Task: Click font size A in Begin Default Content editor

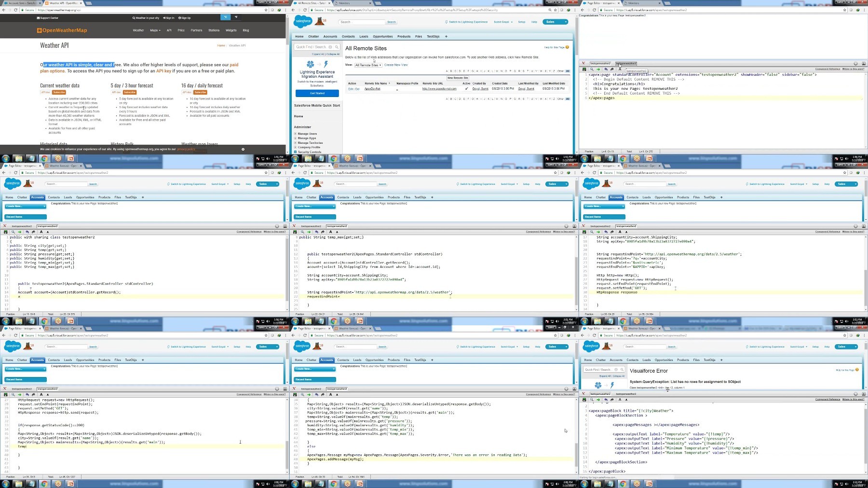Action: (620, 70)
